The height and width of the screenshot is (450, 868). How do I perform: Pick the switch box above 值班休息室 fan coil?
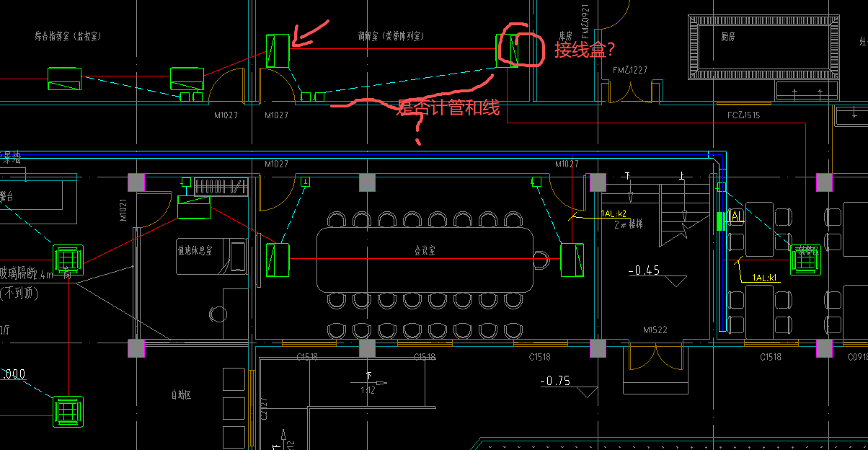point(185,182)
